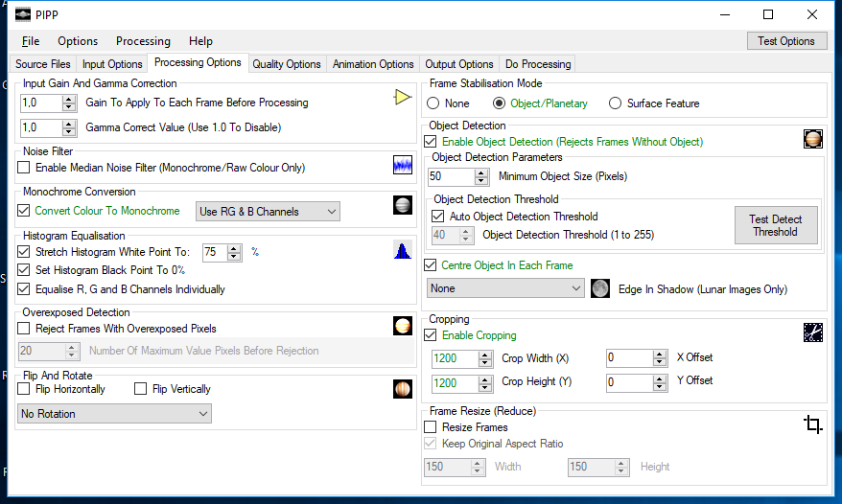Enable the Resize Frames checkbox
842x504 pixels.
pos(431,427)
